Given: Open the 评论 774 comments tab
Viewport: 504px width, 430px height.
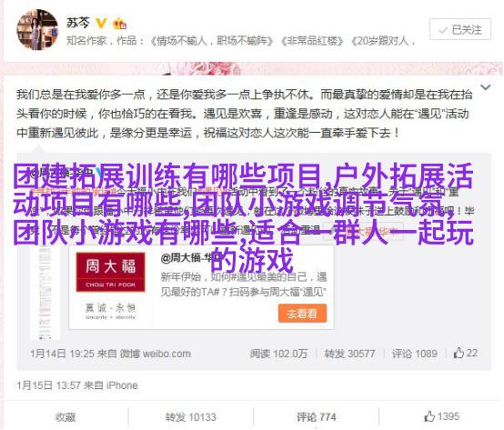Looking at the screenshot, I should (317, 417).
